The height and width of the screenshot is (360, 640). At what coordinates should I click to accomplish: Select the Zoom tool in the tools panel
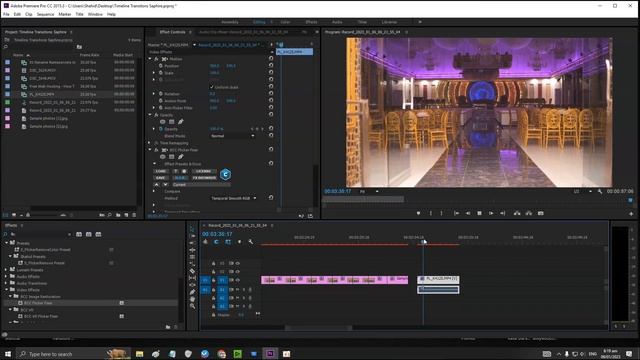192,306
